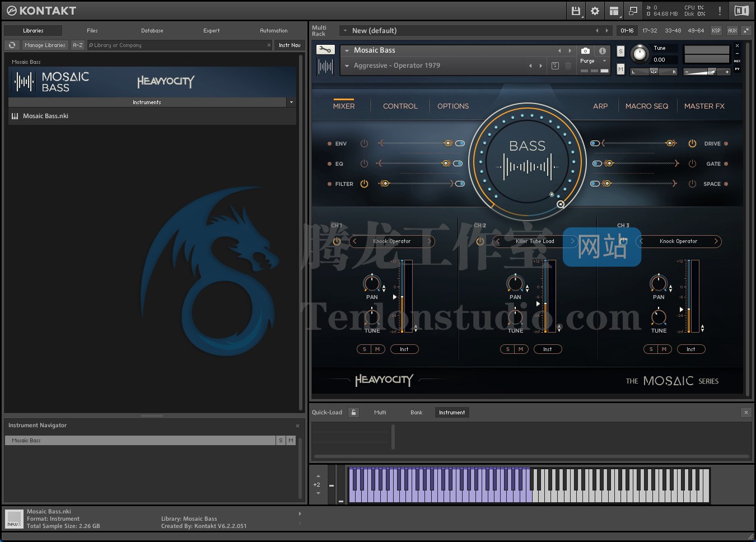Image resolution: width=756 pixels, height=542 pixels.
Task: Click the Manage Libraries button
Action: [45, 45]
